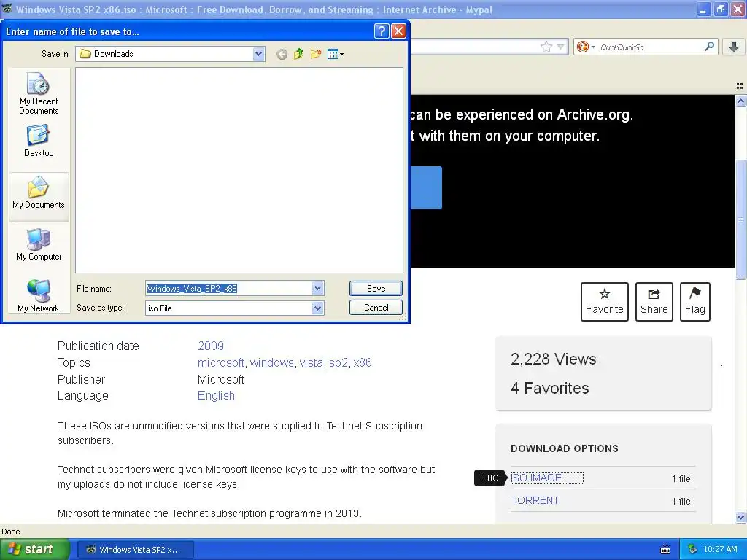Open the Windows Start menu
The height and width of the screenshot is (560, 747).
[34, 550]
